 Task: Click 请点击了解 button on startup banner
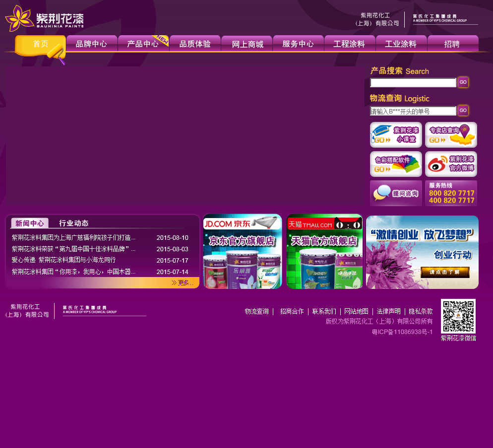(445, 272)
